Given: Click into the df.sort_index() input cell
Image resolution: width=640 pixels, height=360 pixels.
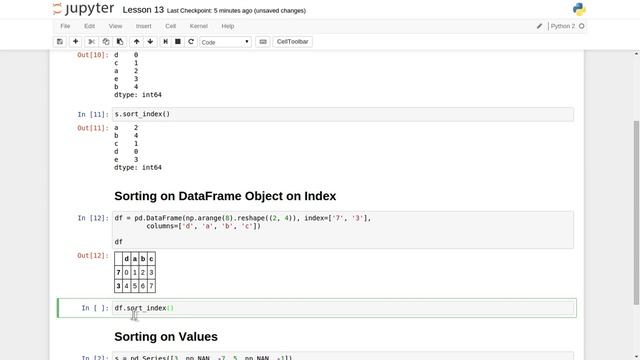Looking at the screenshot, I should pos(343,308).
